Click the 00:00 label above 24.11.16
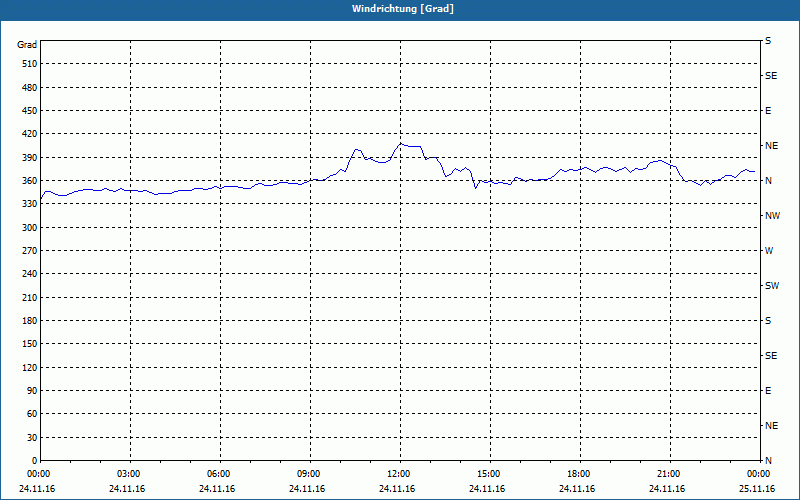 (38, 474)
